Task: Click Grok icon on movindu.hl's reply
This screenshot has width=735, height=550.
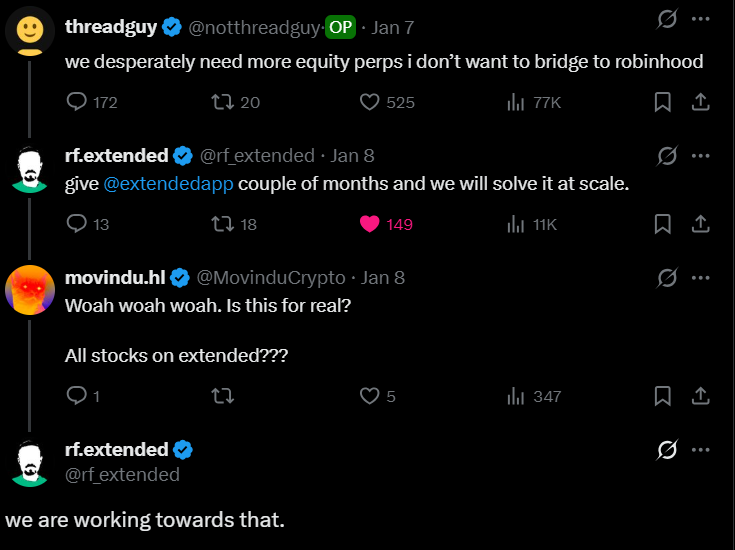Action: (x=667, y=278)
